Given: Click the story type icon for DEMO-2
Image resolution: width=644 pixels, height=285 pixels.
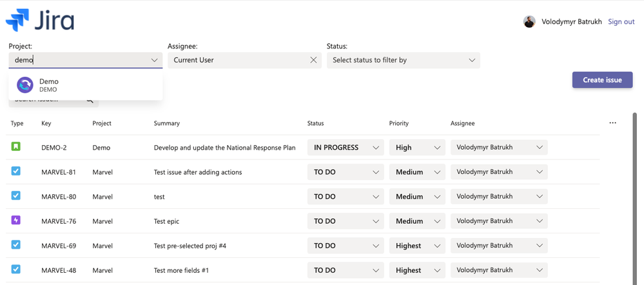Looking at the screenshot, I should [x=16, y=147].
